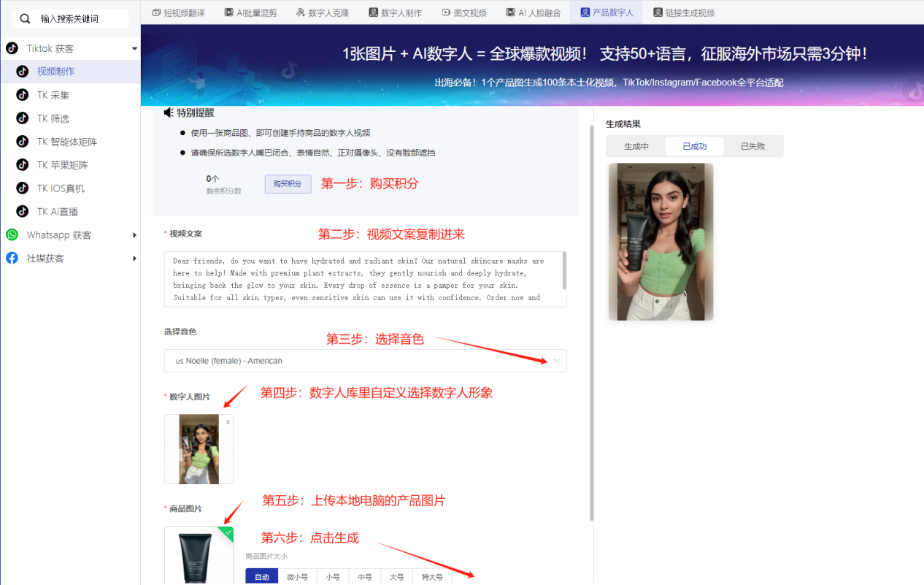Click the Whatsapp 获客 green icon
The image size is (924, 585).
coord(12,235)
